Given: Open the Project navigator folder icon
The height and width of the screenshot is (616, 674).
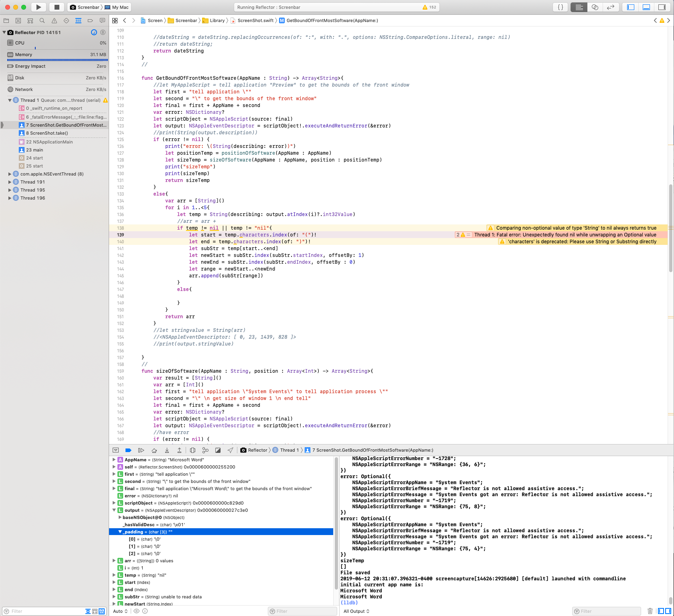Looking at the screenshot, I should coord(6,20).
